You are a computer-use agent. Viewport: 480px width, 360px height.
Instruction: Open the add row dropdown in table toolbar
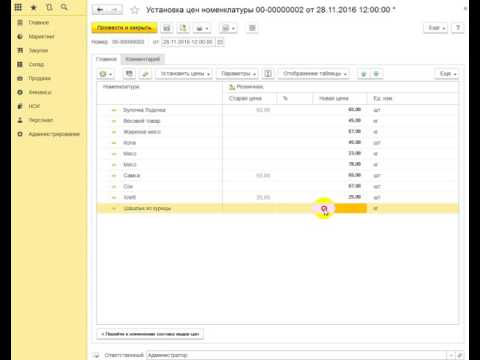click(x=106, y=74)
